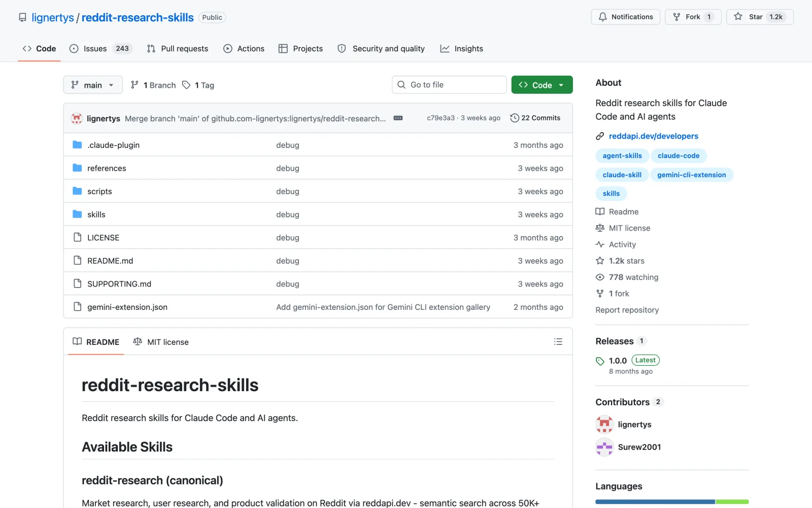Click the gemini-cli-extension topic tag
812x508 pixels.
click(x=692, y=175)
